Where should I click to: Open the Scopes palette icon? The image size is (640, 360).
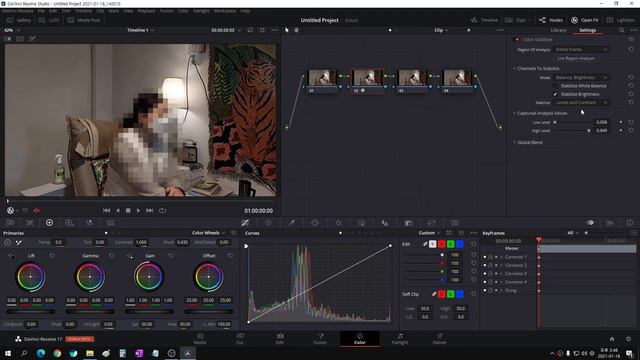pyautogui.click(x=610, y=222)
